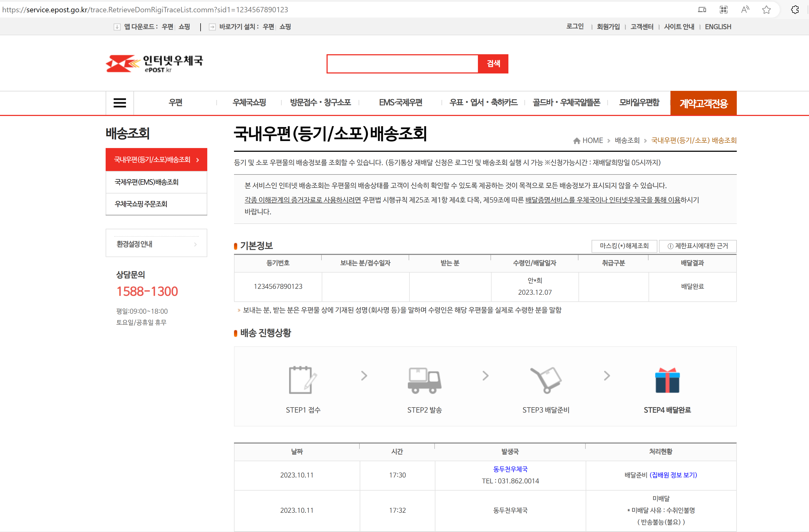Click 마스킹(*)해제조회 button
Image resolution: width=809 pixels, height=532 pixels.
624,246
